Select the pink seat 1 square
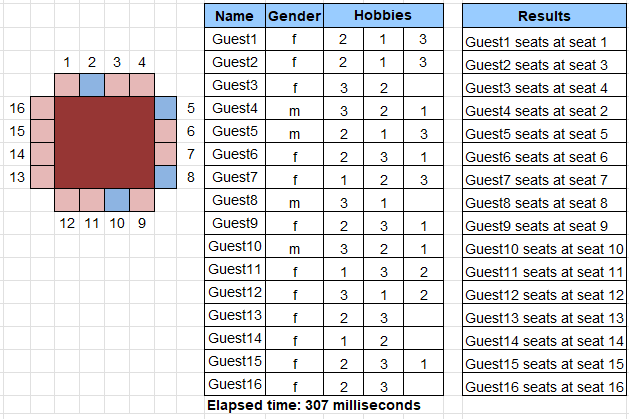This screenshot has height=419, width=629. pyautogui.click(x=67, y=84)
